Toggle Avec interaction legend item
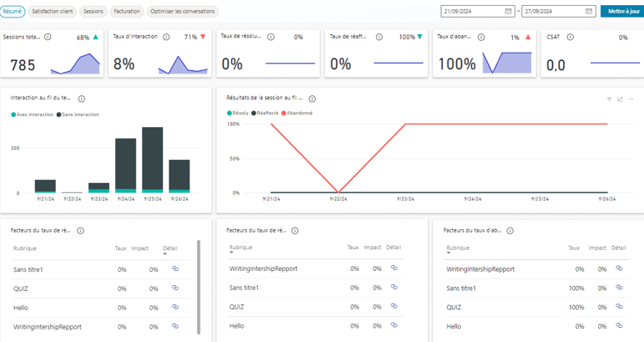Screen dimensions: 644x342 (33, 115)
